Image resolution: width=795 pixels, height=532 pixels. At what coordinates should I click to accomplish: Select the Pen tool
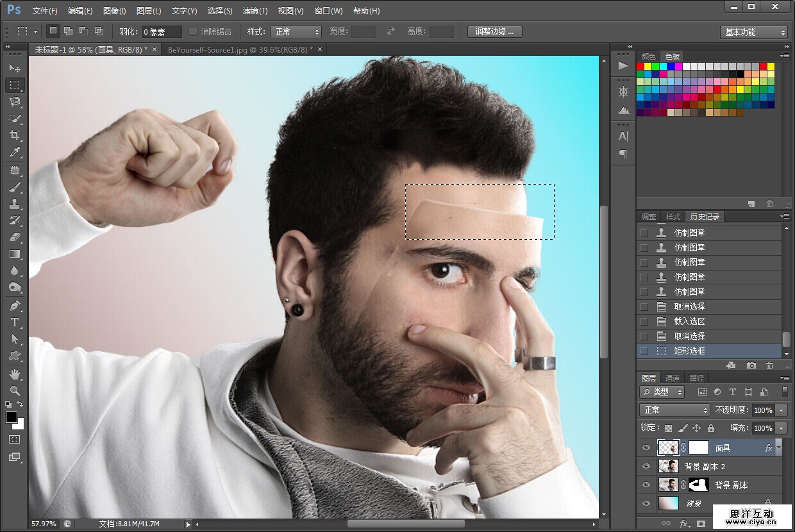tap(15, 305)
